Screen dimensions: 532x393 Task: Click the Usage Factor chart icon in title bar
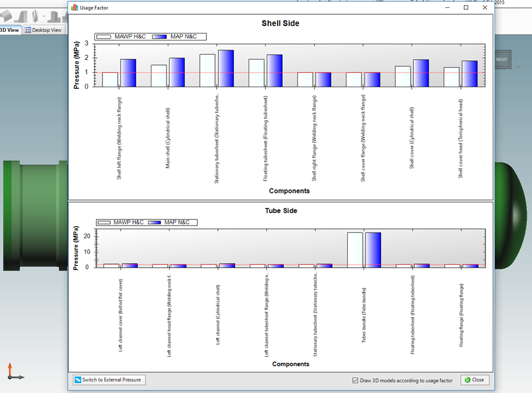pyautogui.click(x=75, y=7)
